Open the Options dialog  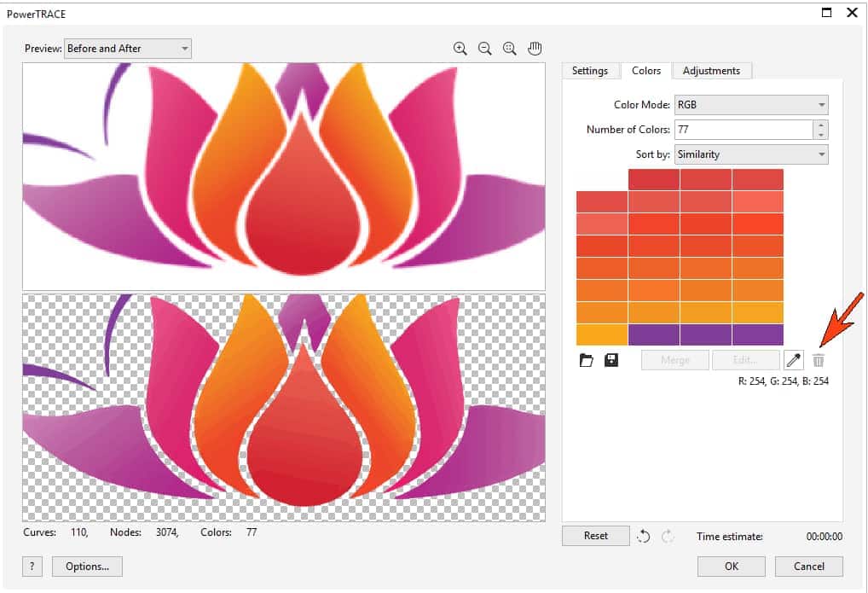tap(87, 566)
